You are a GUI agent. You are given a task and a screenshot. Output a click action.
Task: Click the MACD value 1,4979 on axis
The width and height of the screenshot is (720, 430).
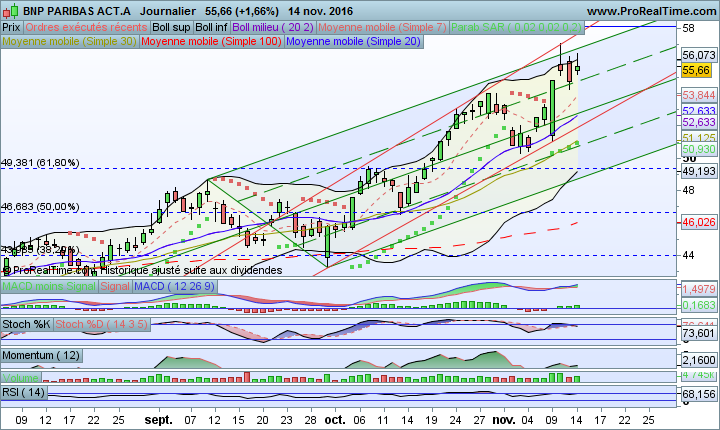click(698, 289)
